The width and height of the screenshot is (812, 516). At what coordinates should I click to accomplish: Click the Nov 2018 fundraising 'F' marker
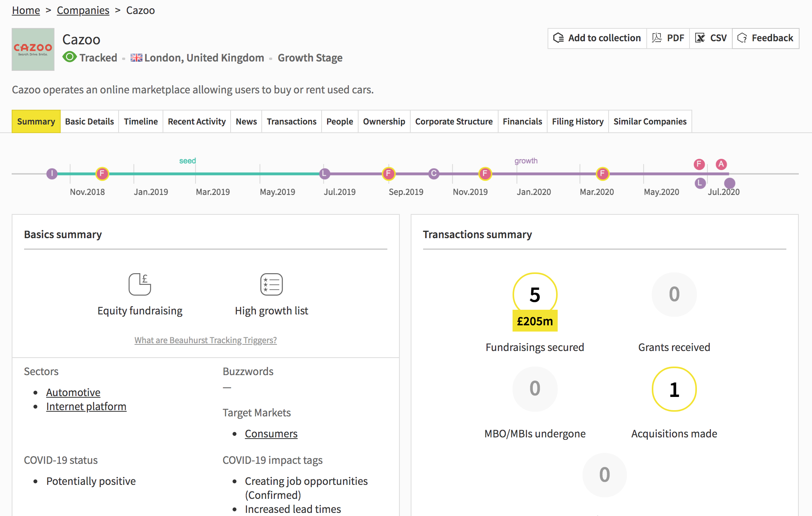102,174
